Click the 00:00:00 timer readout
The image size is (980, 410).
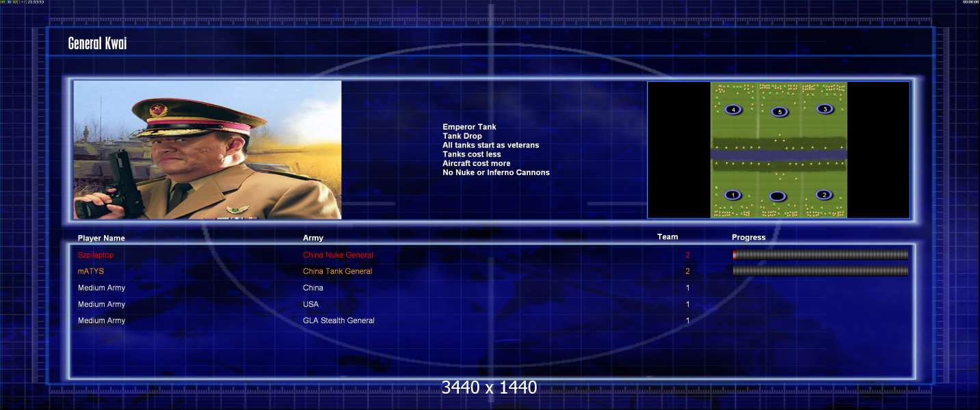[970, 2]
